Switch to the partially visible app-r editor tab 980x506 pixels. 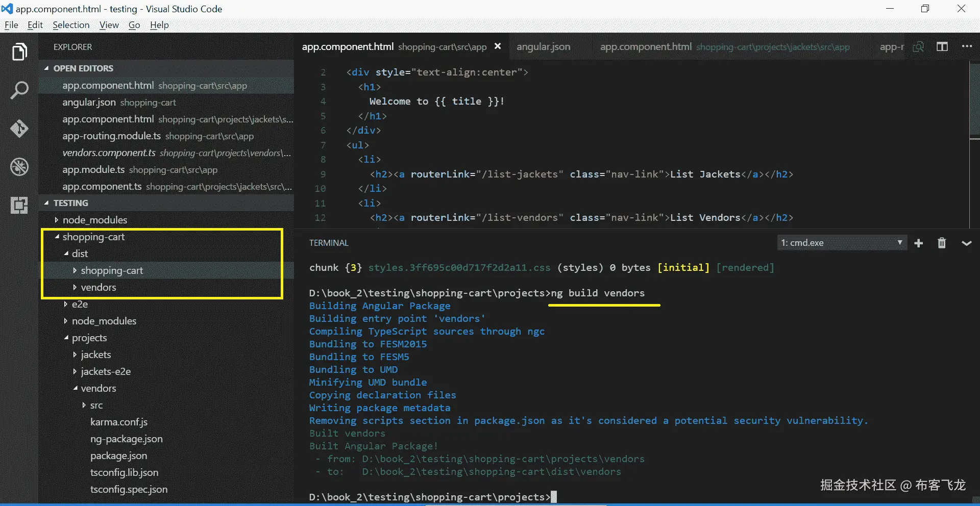click(891, 47)
